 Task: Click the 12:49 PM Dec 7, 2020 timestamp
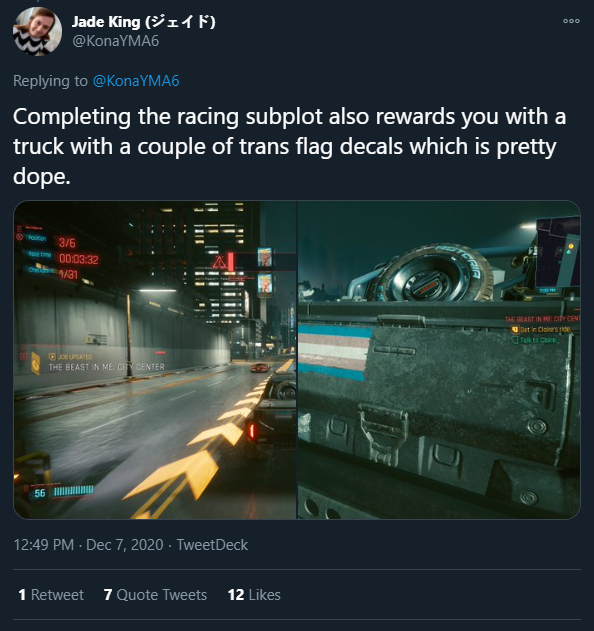point(88,544)
